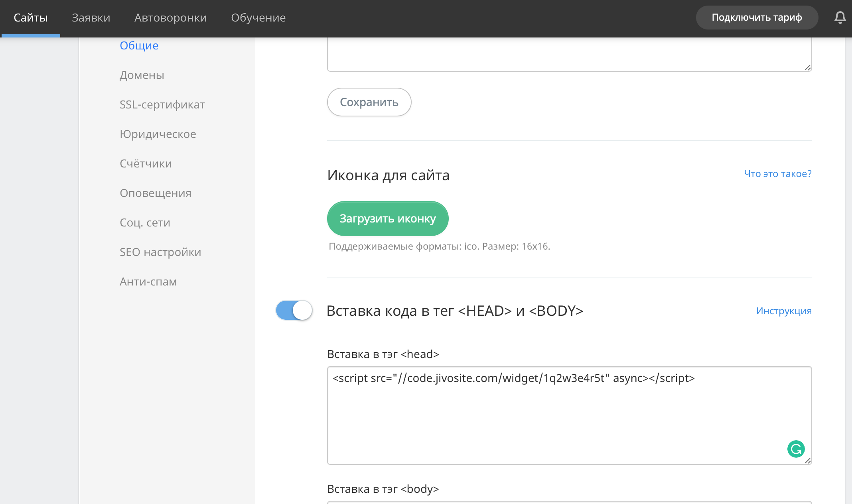Select Юридическое in the sidebar

(x=158, y=134)
